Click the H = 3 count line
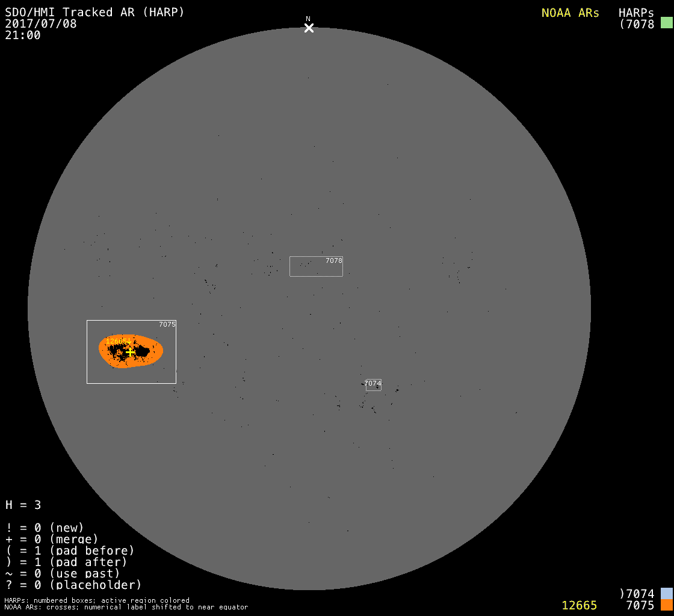The image size is (674, 616). click(23, 505)
